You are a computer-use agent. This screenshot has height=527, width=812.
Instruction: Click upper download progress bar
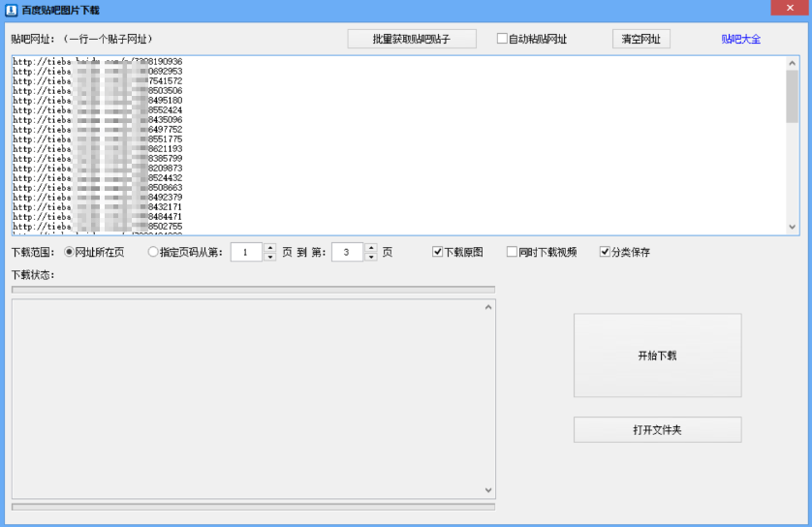253,290
